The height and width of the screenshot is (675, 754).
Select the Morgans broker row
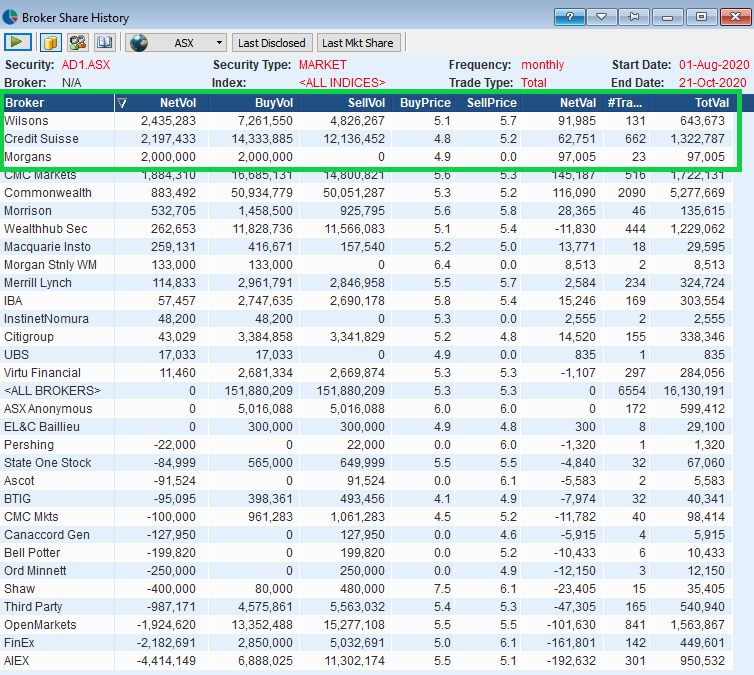[368, 157]
